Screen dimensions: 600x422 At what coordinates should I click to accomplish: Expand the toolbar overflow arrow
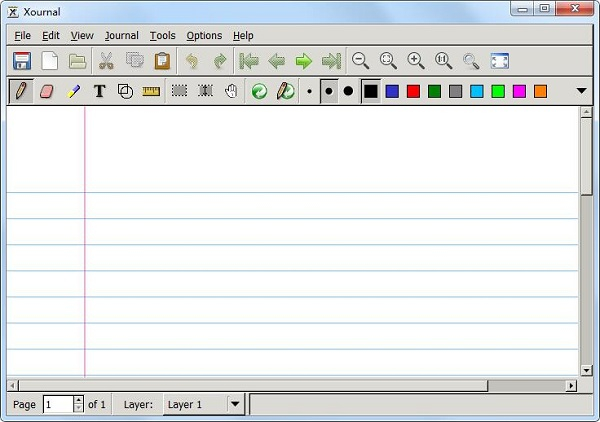tap(582, 91)
